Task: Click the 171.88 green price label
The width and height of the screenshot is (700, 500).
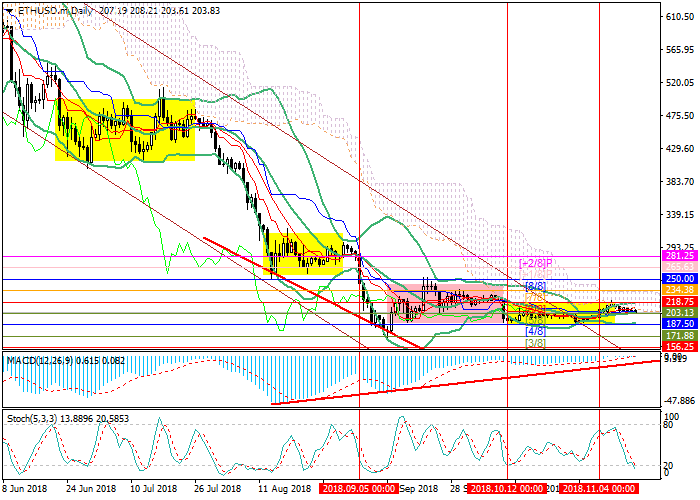Action: [679, 335]
